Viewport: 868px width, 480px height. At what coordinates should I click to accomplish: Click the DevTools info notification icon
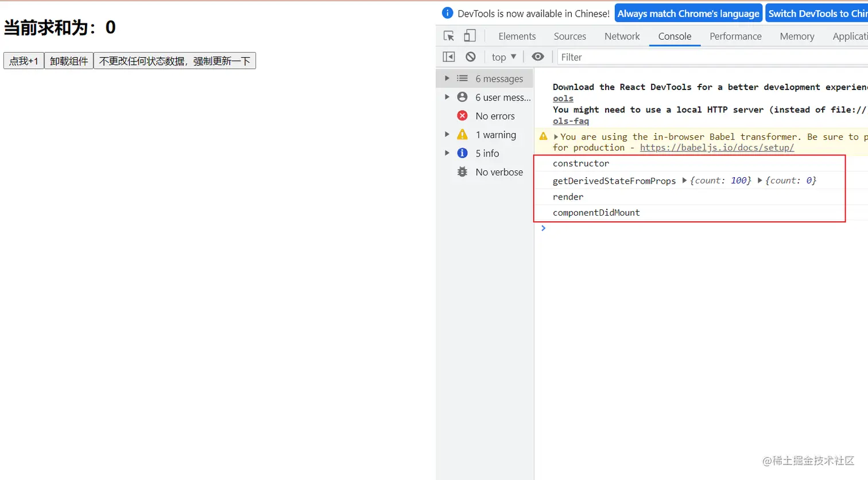point(447,13)
